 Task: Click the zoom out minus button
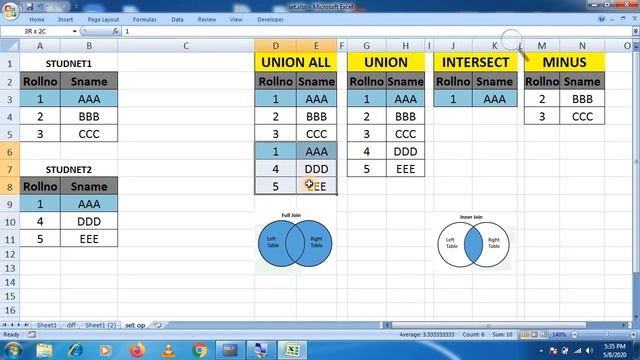(574, 335)
